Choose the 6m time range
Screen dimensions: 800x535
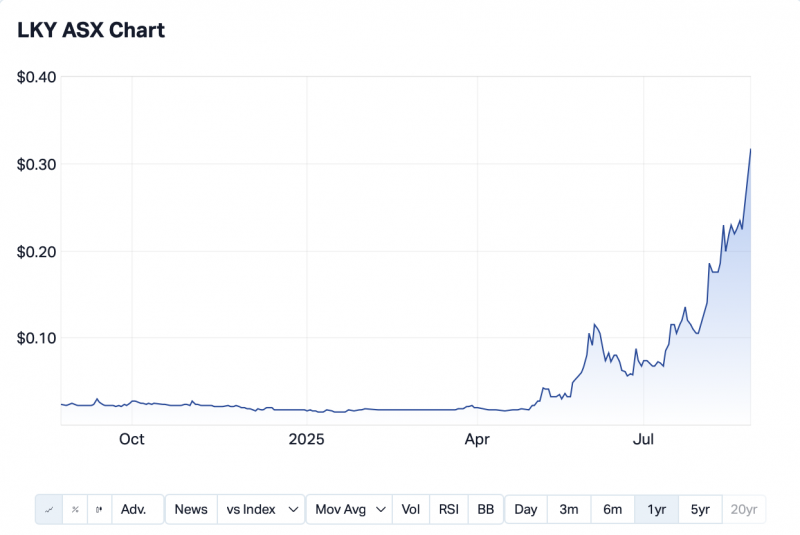tap(612, 509)
